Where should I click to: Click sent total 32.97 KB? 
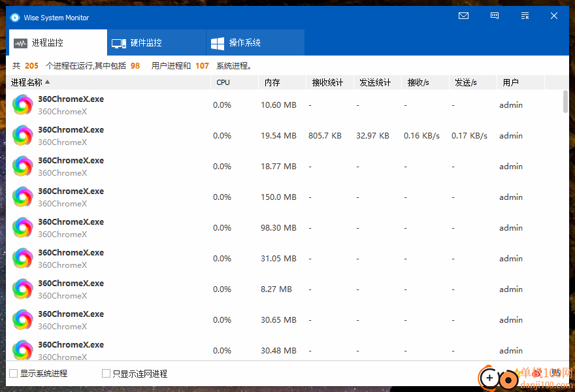pos(372,136)
